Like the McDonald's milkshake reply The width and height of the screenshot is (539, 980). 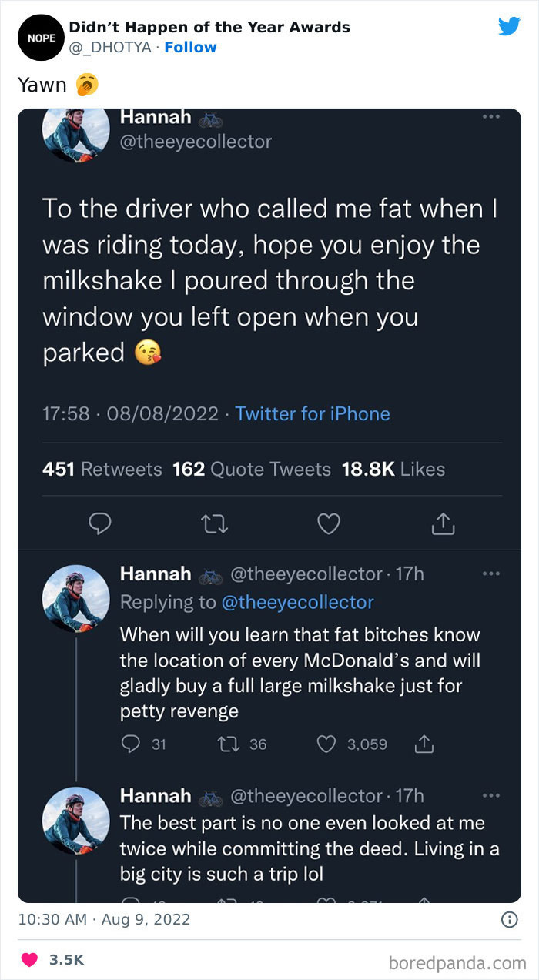[x=326, y=744]
